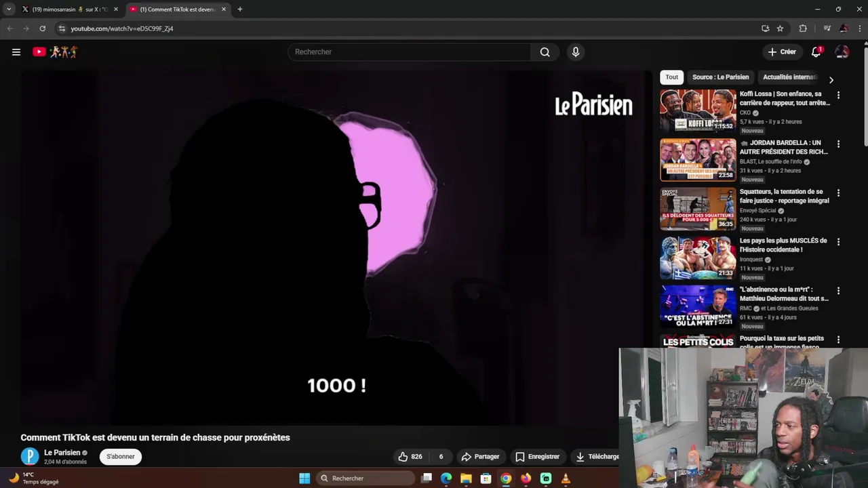
Task: Go forward with the browser arrow
Action: 26,28
